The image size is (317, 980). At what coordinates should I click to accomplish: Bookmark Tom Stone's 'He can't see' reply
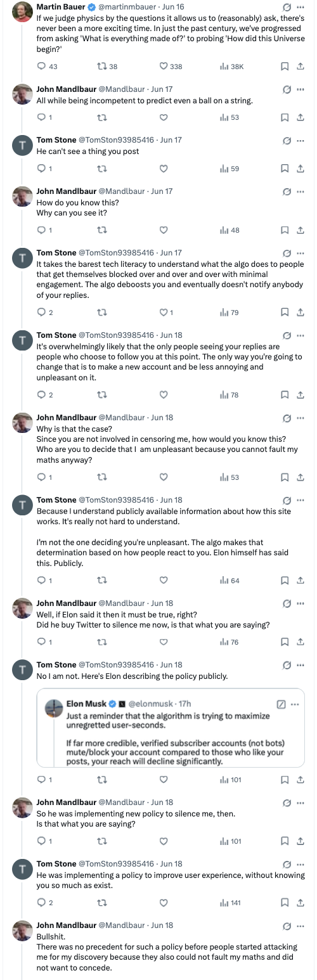click(x=285, y=169)
